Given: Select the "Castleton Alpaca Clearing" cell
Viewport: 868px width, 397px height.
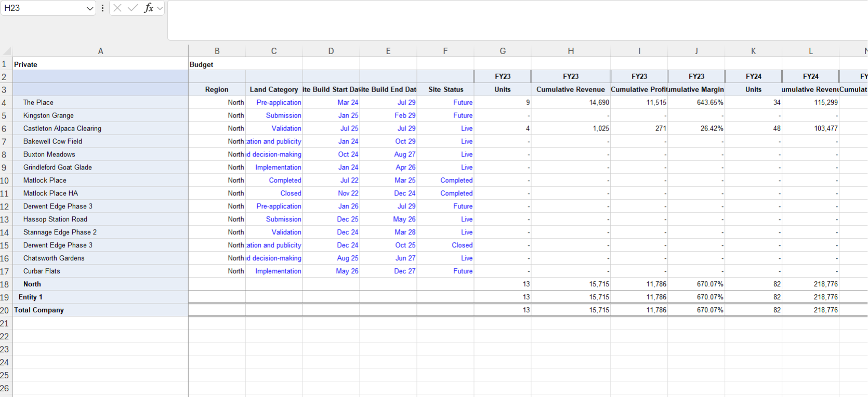Looking at the screenshot, I should [x=100, y=128].
